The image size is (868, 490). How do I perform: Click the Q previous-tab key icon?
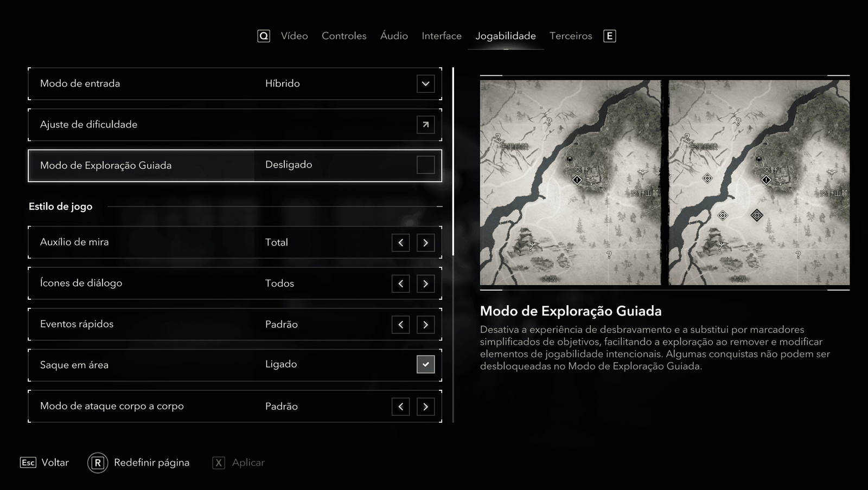[x=264, y=36]
